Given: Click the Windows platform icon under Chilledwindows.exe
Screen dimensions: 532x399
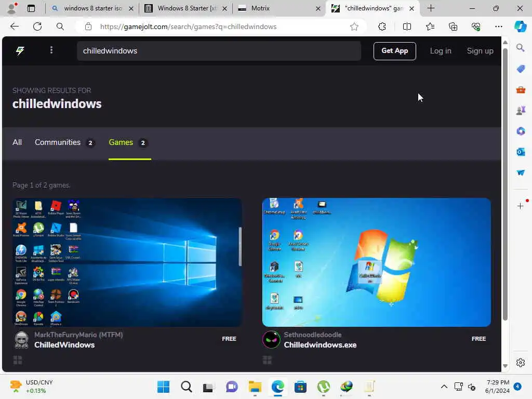Looking at the screenshot, I should click(268, 360).
